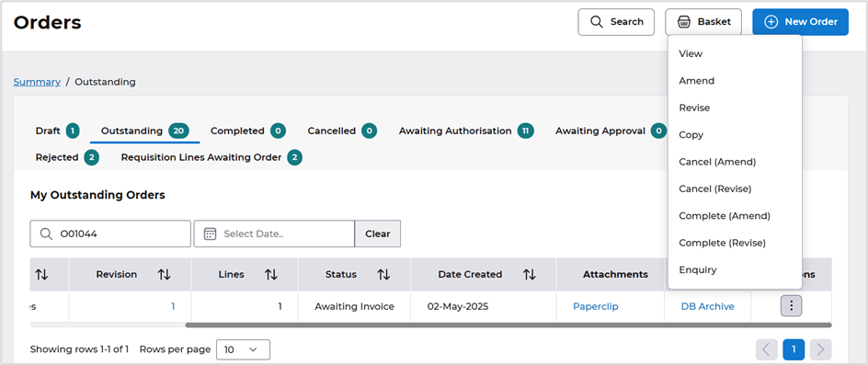Image resolution: width=868 pixels, height=365 pixels.
Task: Sort by Revision column arrows
Action: [x=164, y=275]
